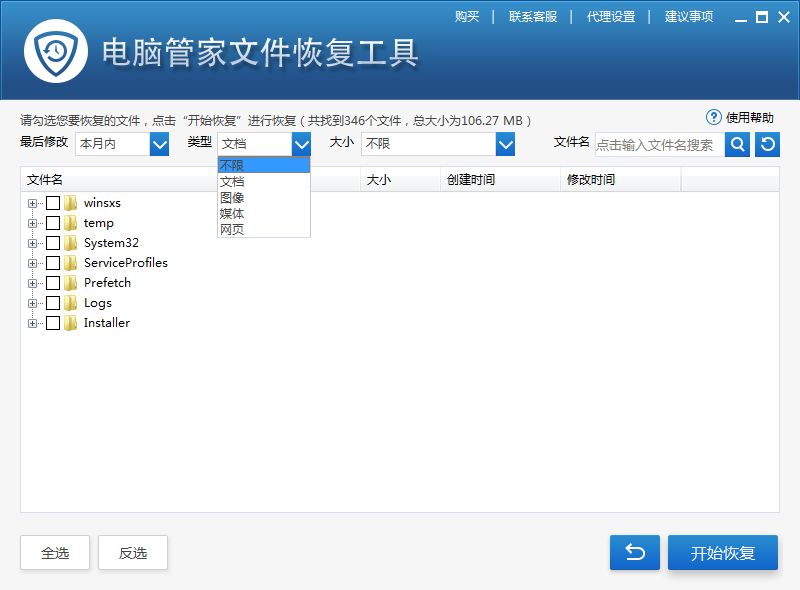Sort by 大小 column header

[400, 180]
